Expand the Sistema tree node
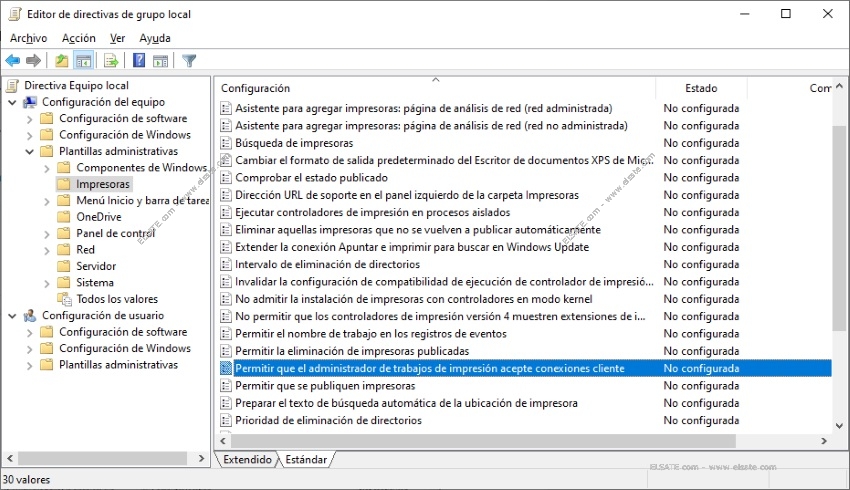The width and height of the screenshot is (850, 490). tap(47, 283)
